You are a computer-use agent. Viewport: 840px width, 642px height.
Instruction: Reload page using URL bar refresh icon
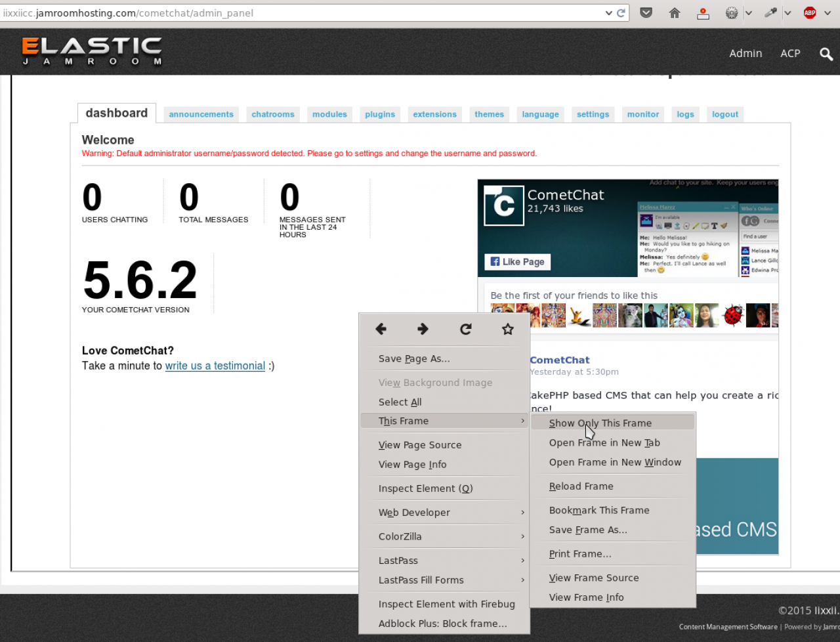click(621, 13)
